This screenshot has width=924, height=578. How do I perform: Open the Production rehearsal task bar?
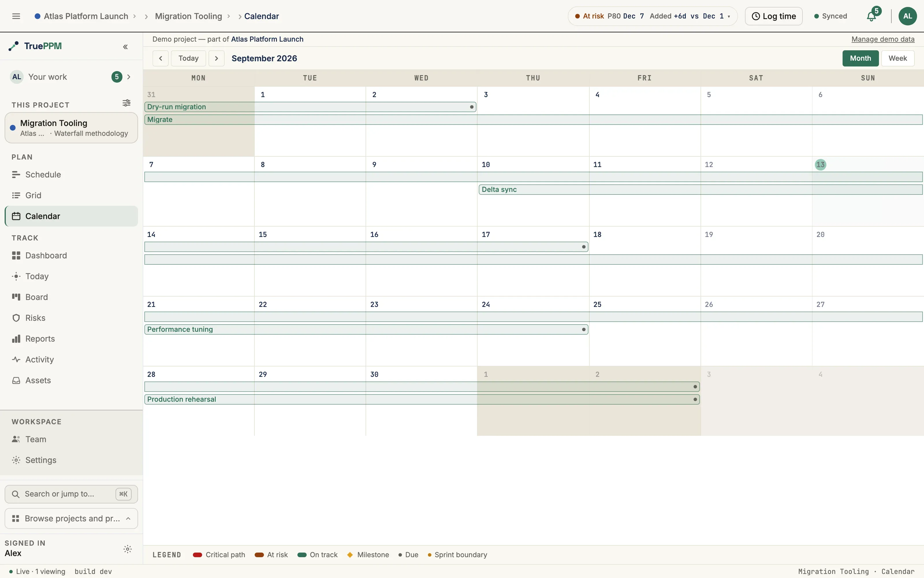click(x=422, y=399)
